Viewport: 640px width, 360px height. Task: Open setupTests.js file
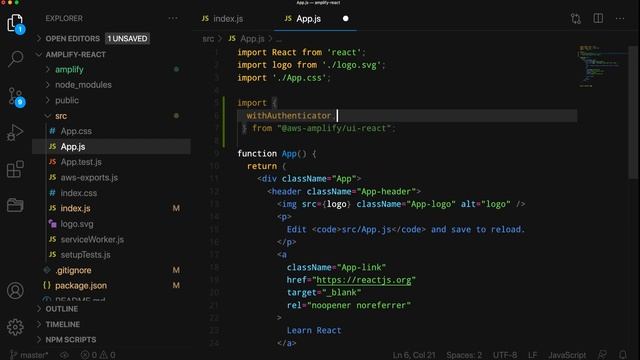click(x=85, y=255)
